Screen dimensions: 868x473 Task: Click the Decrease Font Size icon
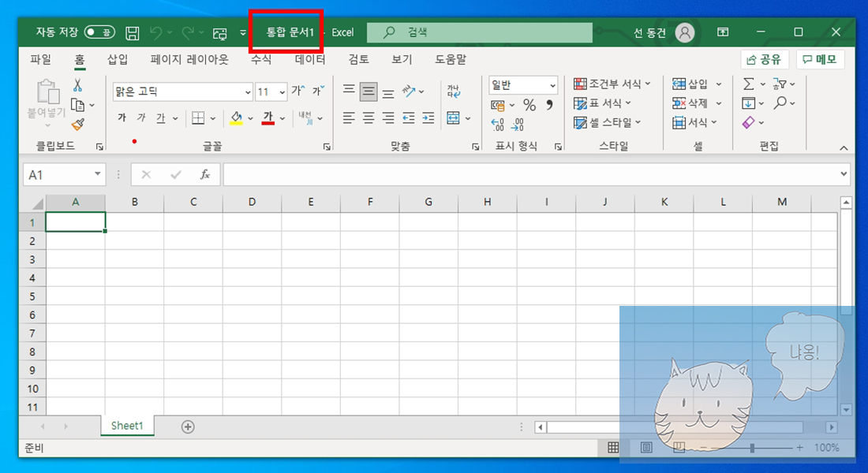pyautogui.click(x=318, y=91)
